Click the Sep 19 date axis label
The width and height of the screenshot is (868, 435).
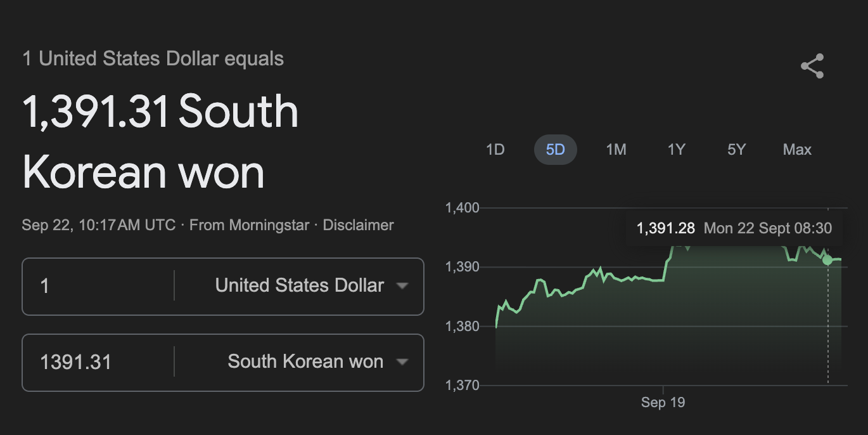click(x=663, y=402)
